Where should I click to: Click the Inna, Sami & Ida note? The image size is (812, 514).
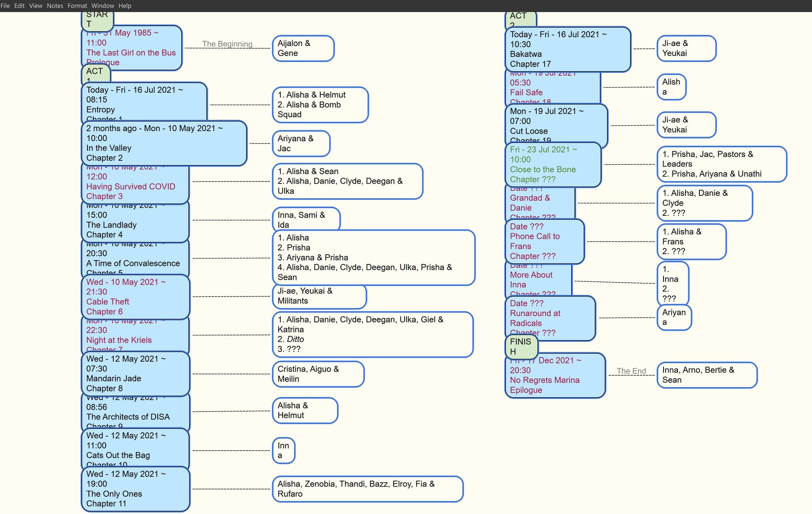pyautogui.click(x=306, y=219)
